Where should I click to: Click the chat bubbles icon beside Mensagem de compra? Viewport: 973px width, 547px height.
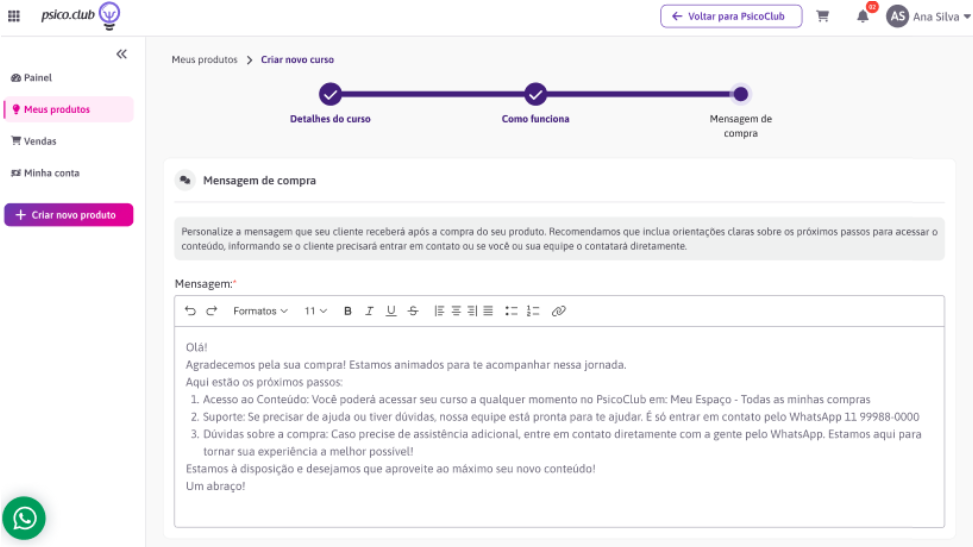coord(185,180)
